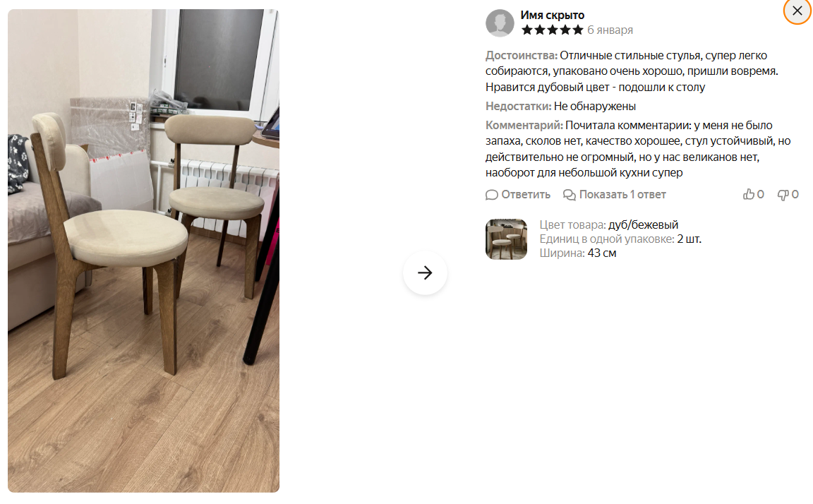Dislike the review with thumbs down

point(783,195)
